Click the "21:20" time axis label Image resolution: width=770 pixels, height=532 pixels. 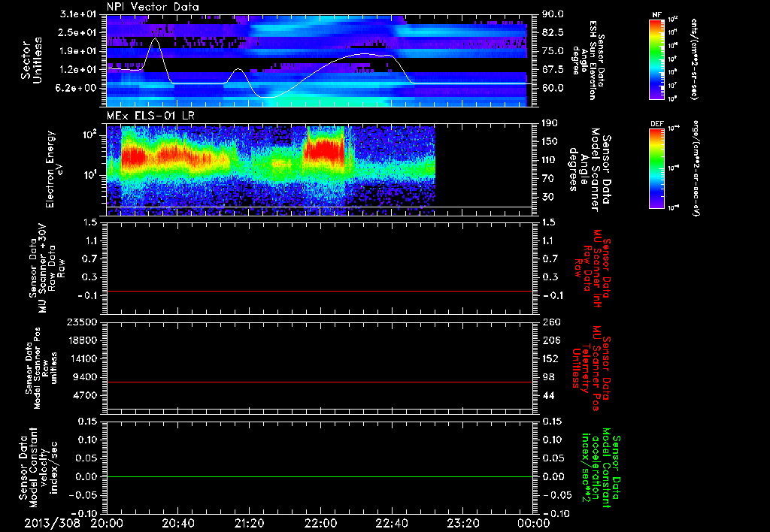[249, 523]
